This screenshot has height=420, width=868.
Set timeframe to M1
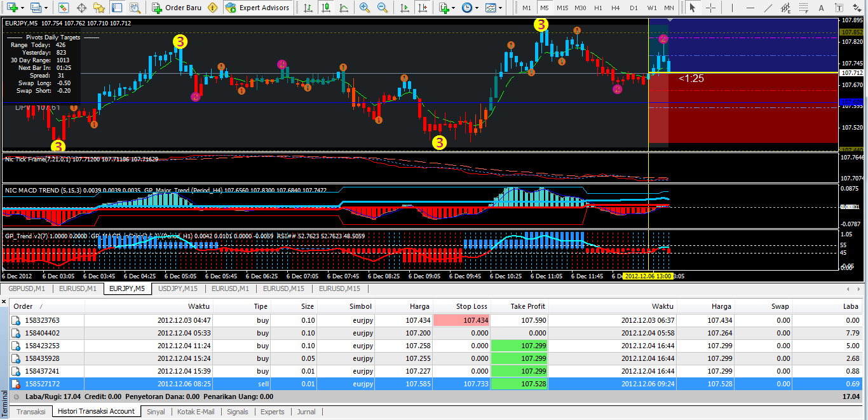pos(527,8)
